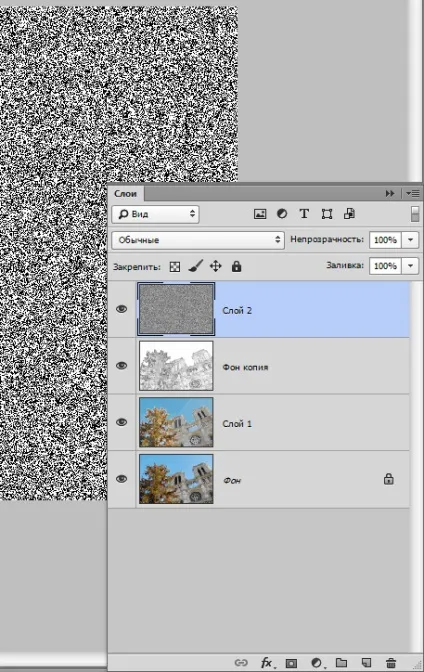Image resolution: width=424 pixels, height=672 pixels.
Task: Filter layers by shape layer icon
Action: 327,214
